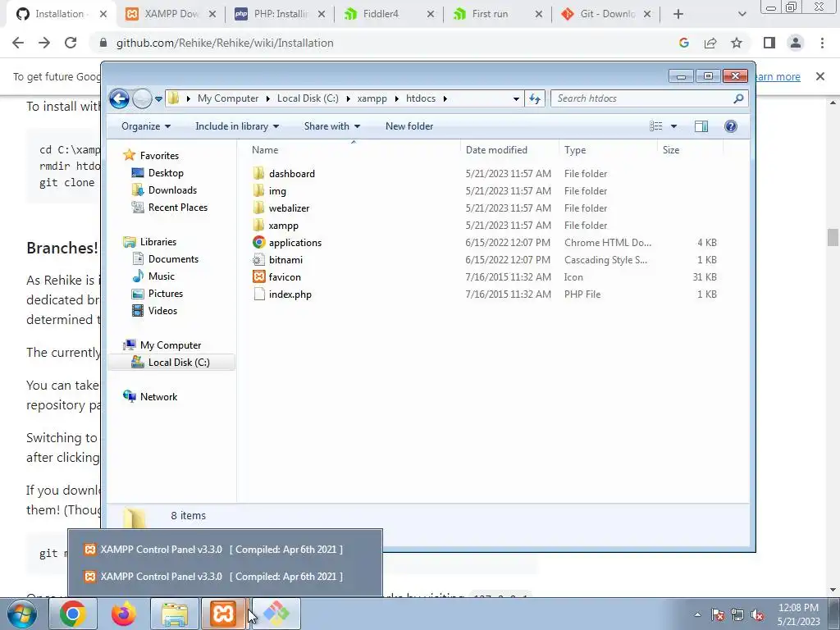
Task: Click the search magnifier icon in Explorer
Action: click(738, 98)
